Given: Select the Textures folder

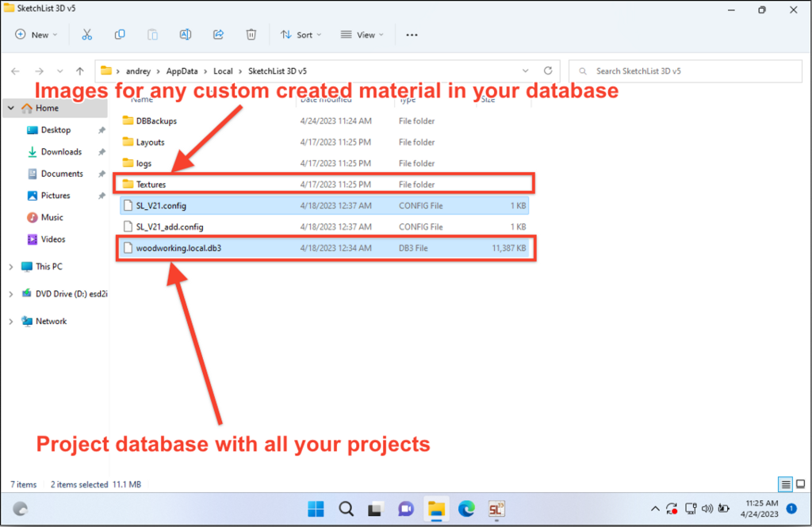Looking at the screenshot, I should pos(324,185).
